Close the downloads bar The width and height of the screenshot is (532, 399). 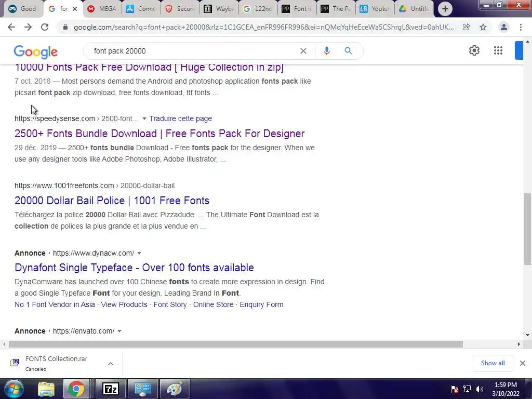click(523, 363)
